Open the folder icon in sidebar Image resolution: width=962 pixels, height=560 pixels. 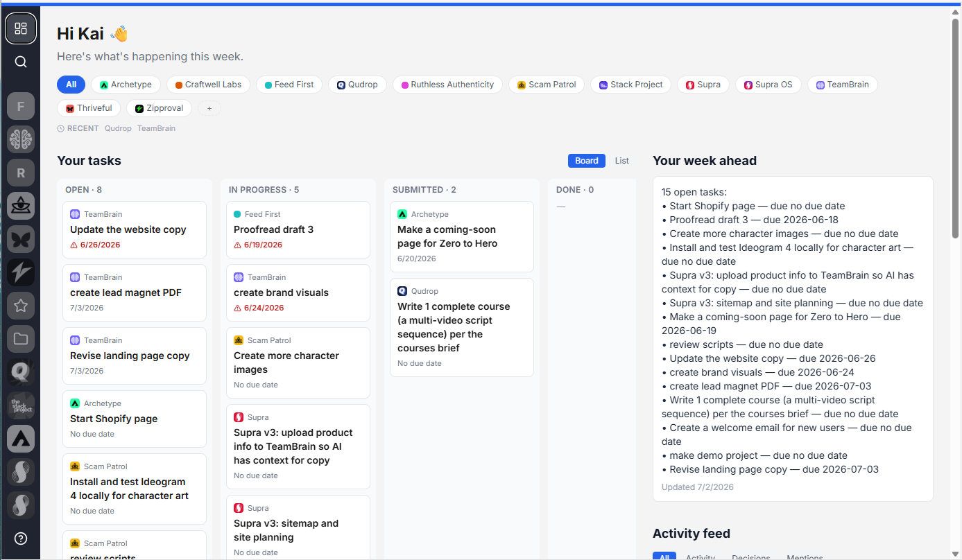point(21,339)
